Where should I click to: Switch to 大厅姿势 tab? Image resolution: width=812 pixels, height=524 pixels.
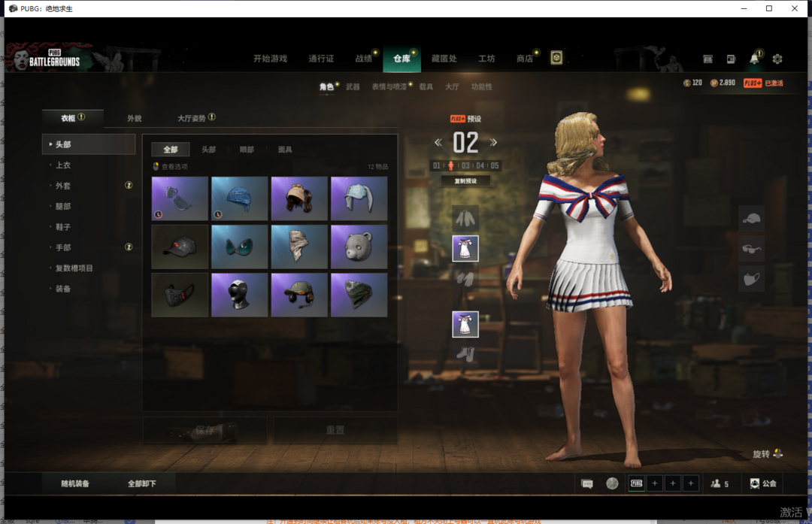click(192, 119)
